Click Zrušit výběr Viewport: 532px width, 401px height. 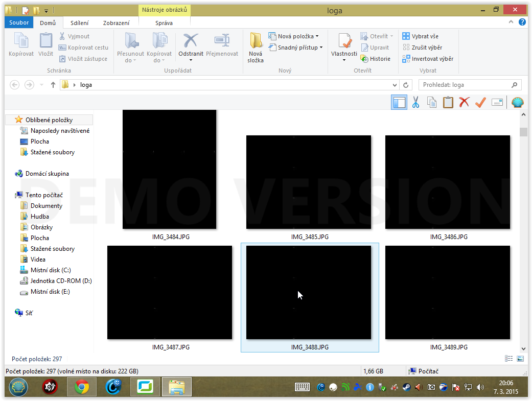click(422, 48)
